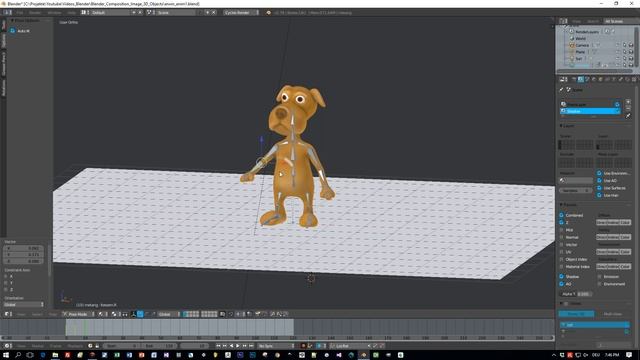
Task: Play the animation forward
Action: pos(238,346)
